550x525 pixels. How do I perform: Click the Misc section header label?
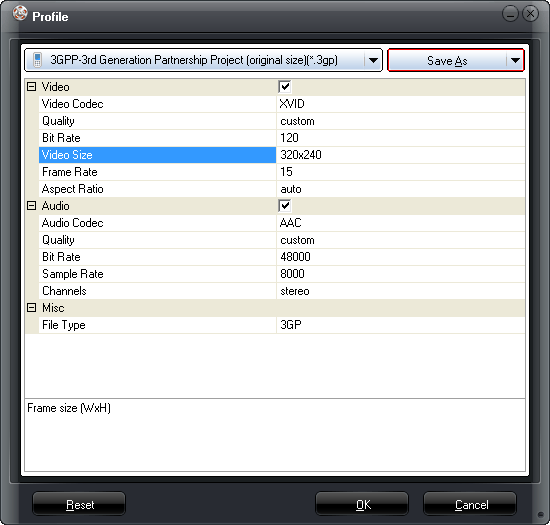click(53, 308)
